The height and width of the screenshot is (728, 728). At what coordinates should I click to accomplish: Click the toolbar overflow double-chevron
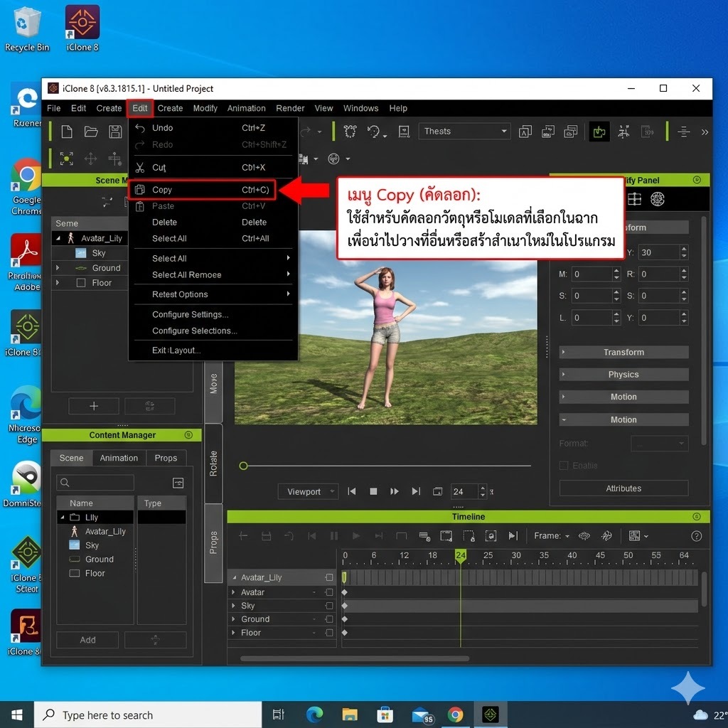[x=705, y=132]
